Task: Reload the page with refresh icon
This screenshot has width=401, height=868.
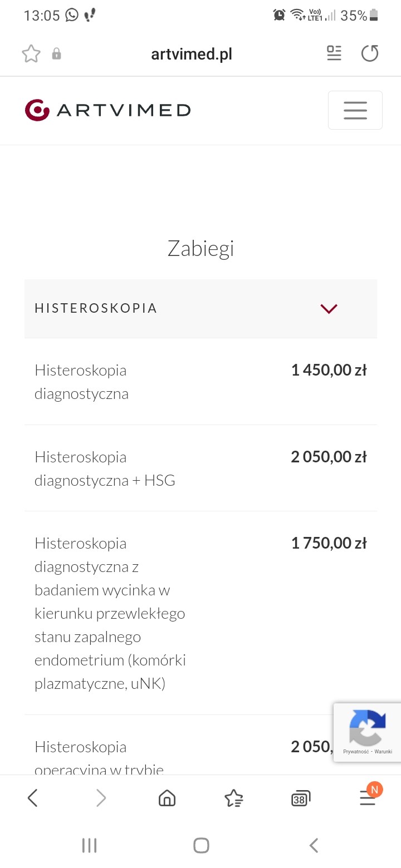Action: 370,53
